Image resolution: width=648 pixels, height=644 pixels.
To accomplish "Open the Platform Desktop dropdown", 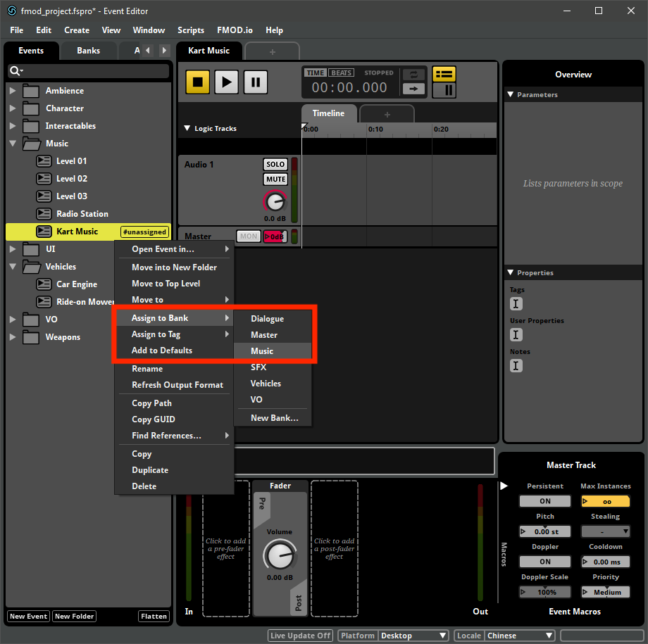I will pyautogui.click(x=413, y=635).
